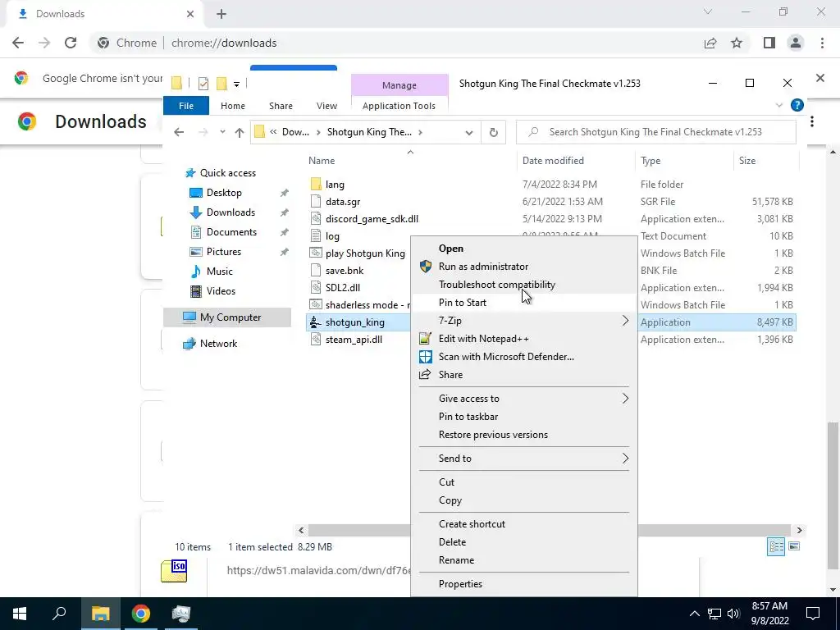
Task: Expand the ribbon chevron
Action: click(779, 106)
